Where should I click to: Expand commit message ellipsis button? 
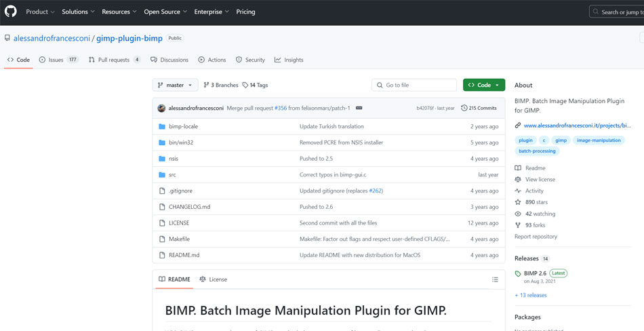coord(359,108)
